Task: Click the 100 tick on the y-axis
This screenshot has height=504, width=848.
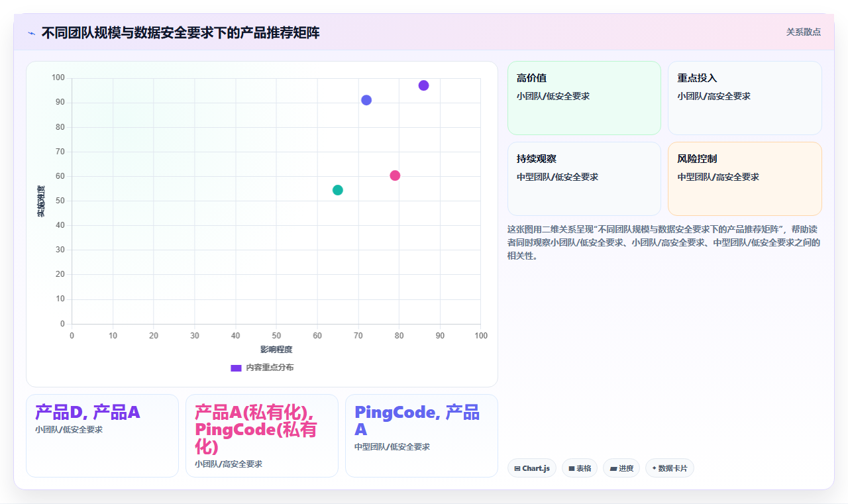Action: tap(58, 78)
